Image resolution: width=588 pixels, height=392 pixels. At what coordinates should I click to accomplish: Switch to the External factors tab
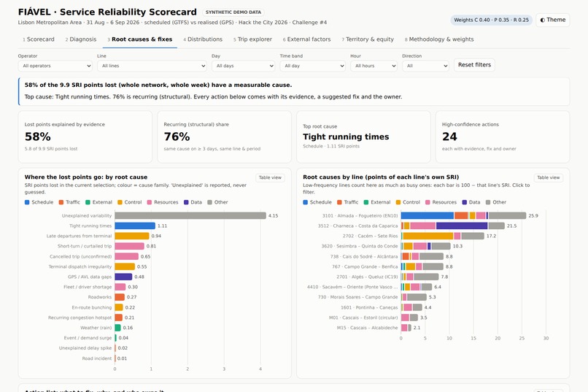pos(306,39)
